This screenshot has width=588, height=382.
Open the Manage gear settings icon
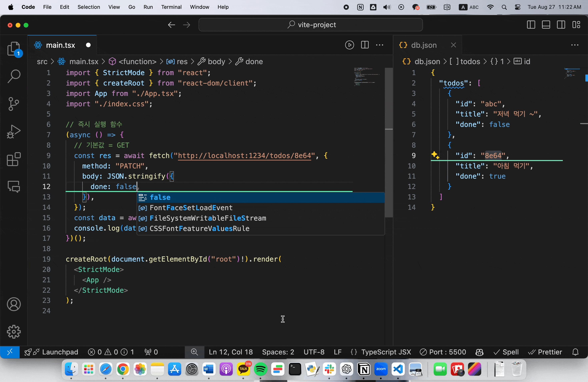14,331
